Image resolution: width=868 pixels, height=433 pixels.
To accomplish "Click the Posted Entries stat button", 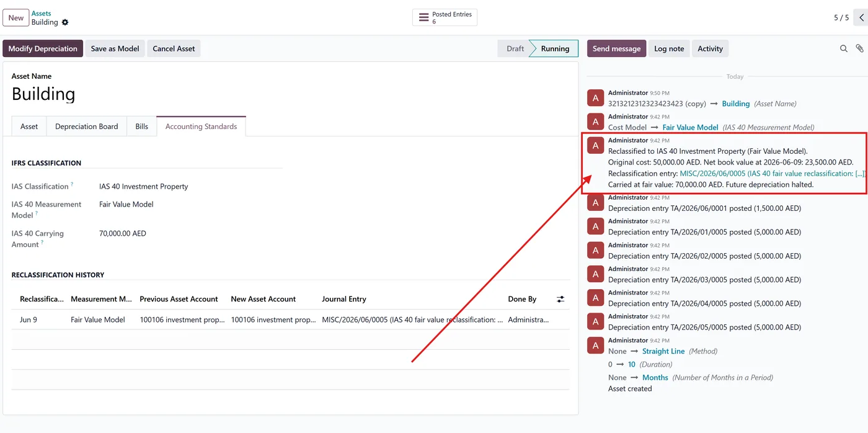I will [445, 17].
